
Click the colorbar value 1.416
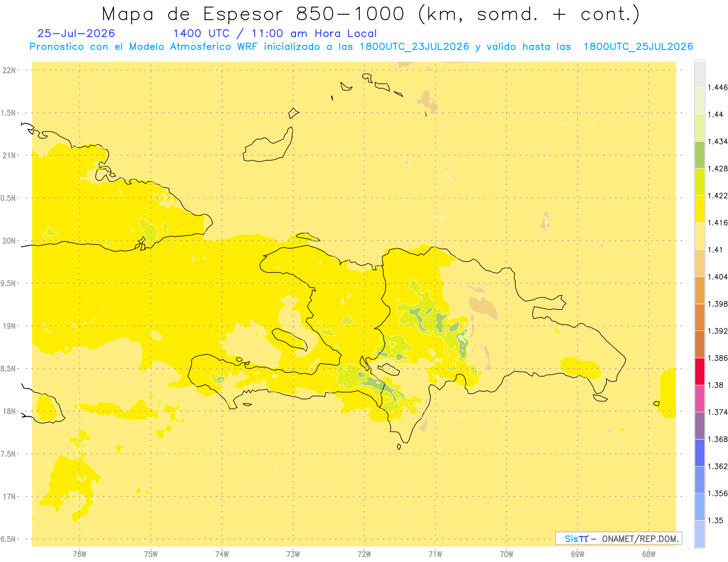click(719, 222)
